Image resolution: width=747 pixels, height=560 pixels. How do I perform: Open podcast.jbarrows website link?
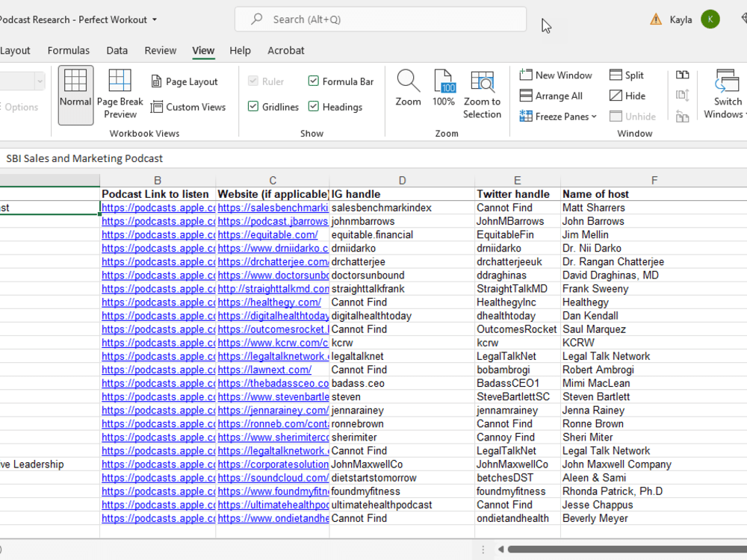click(x=273, y=222)
